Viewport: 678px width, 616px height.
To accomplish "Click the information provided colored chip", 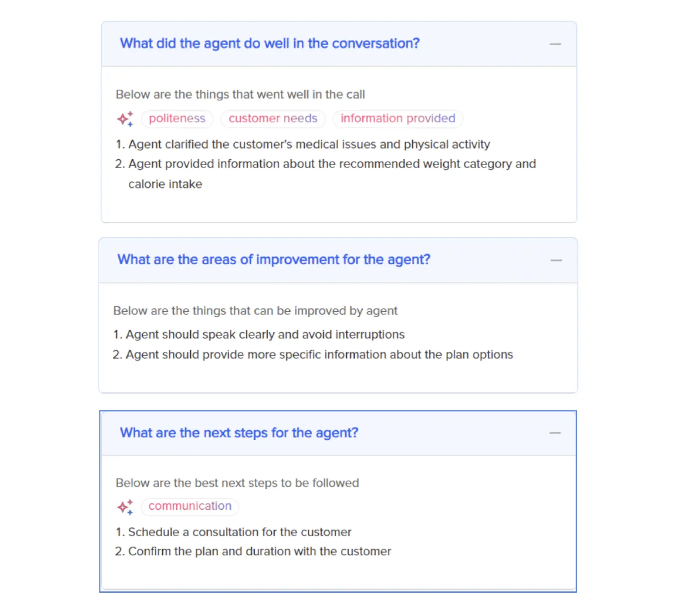I will [x=397, y=119].
